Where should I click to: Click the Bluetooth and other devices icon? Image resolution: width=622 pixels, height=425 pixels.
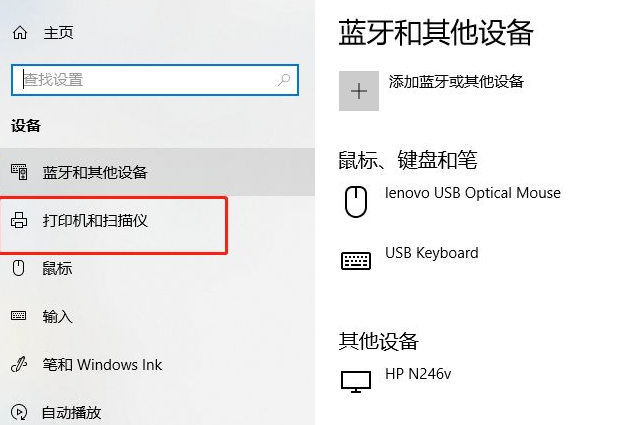pyautogui.click(x=19, y=172)
